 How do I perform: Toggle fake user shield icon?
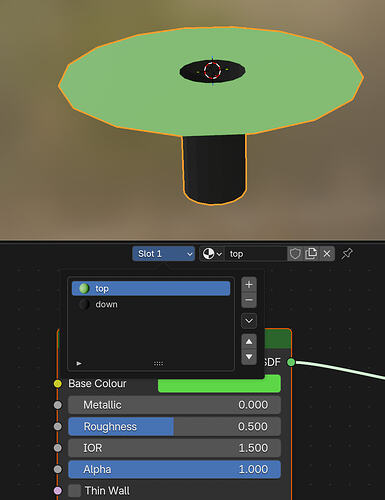(295, 254)
